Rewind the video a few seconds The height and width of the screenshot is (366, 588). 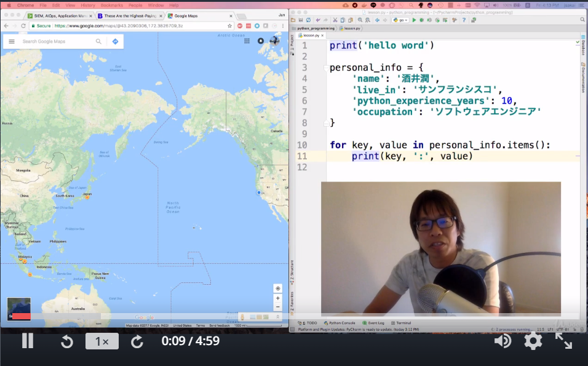[67, 341]
